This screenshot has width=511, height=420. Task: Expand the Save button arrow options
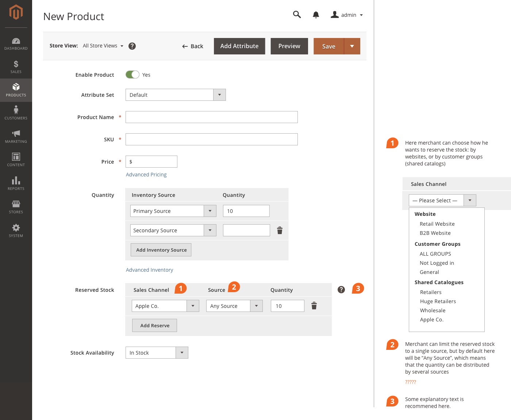coord(352,46)
